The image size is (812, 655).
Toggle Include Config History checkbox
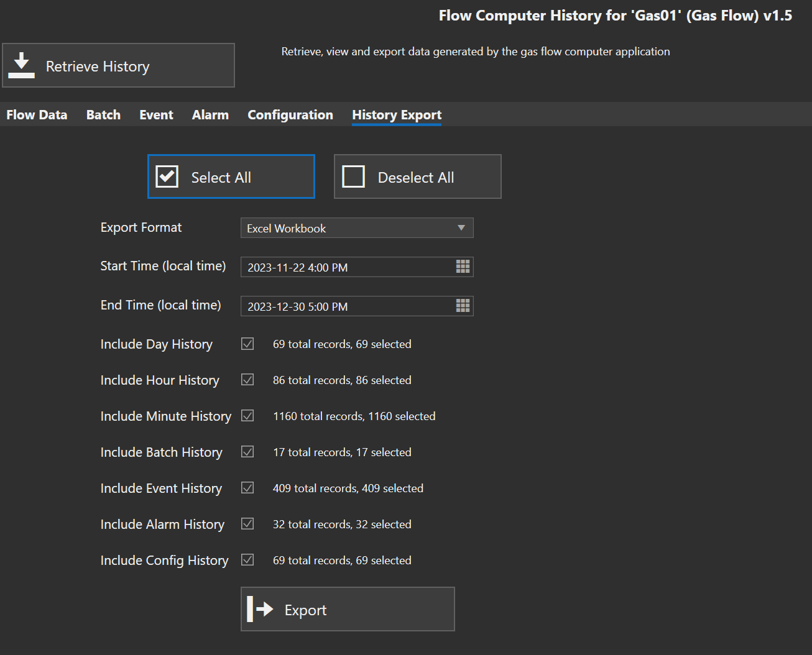tap(247, 560)
